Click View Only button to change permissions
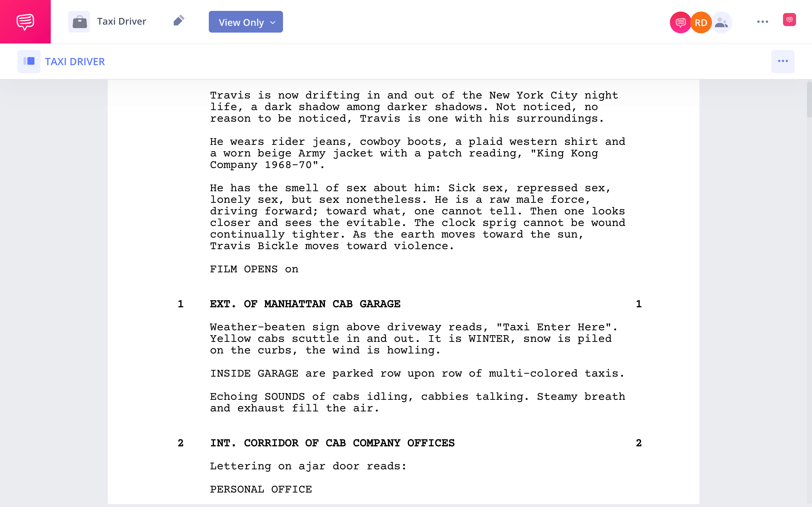This screenshot has width=812, height=507. [245, 22]
